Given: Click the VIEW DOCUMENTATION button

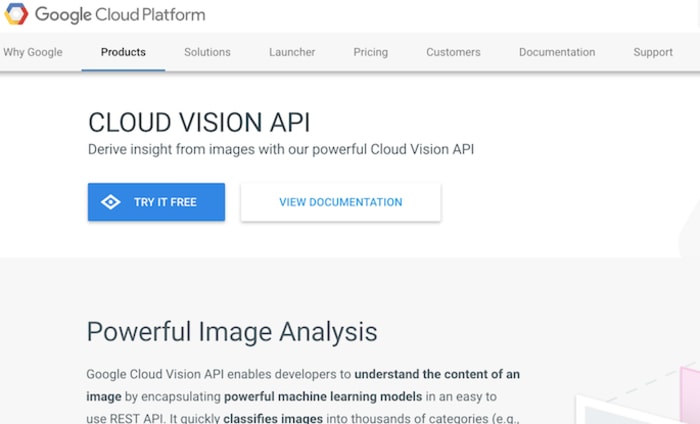Looking at the screenshot, I should (x=341, y=202).
